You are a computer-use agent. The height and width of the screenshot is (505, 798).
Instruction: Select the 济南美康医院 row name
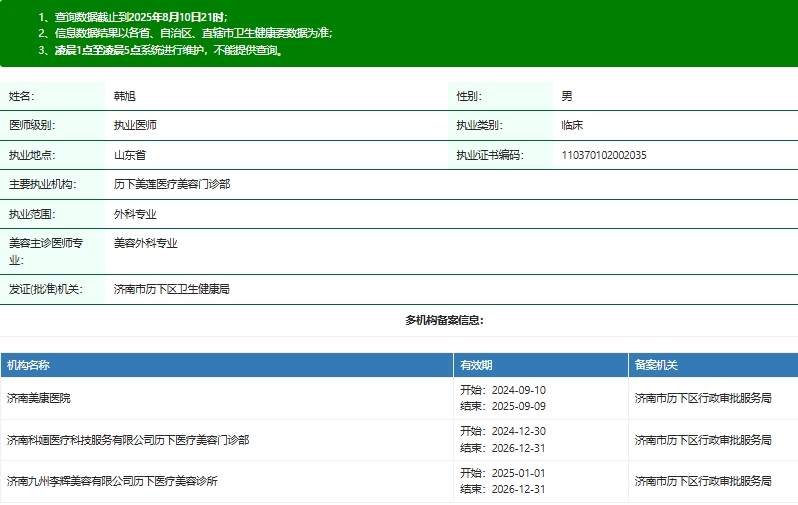coord(39,398)
